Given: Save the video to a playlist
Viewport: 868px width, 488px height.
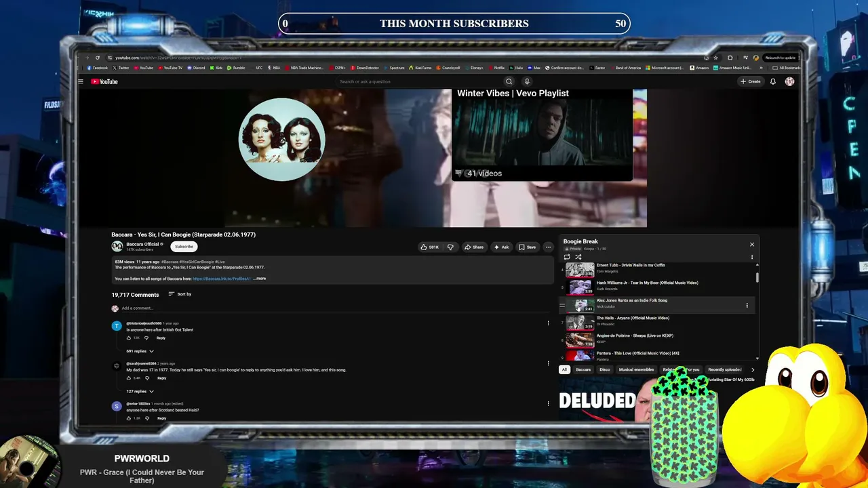Looking at the screenshot, I should click(x=528, y=247).
